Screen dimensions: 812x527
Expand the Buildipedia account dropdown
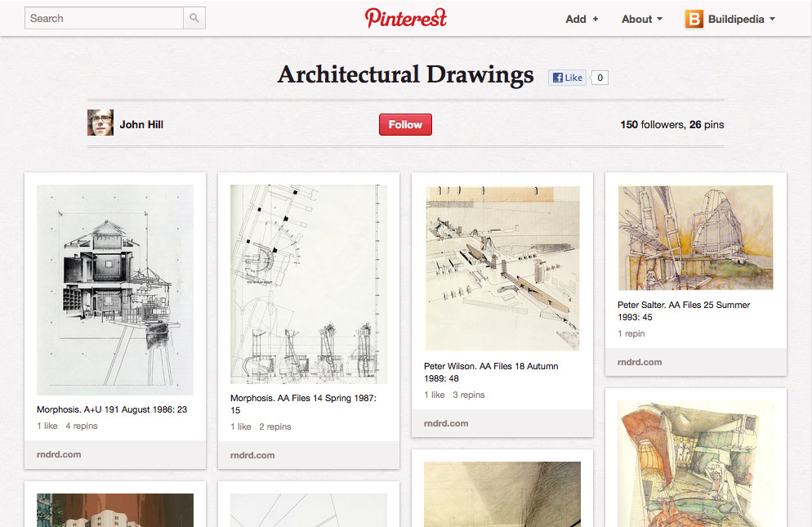coord(742,19)
